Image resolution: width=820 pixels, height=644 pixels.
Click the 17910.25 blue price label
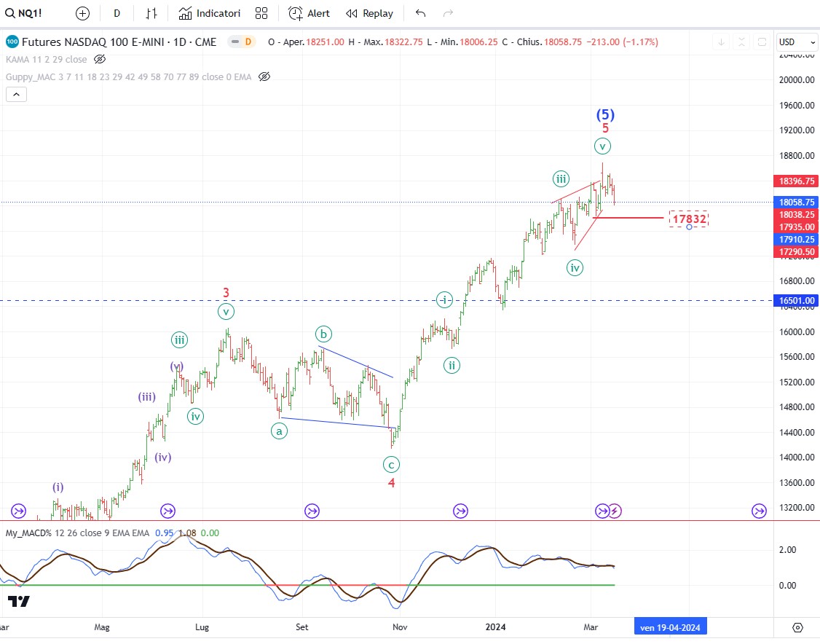tap(797, 239)
